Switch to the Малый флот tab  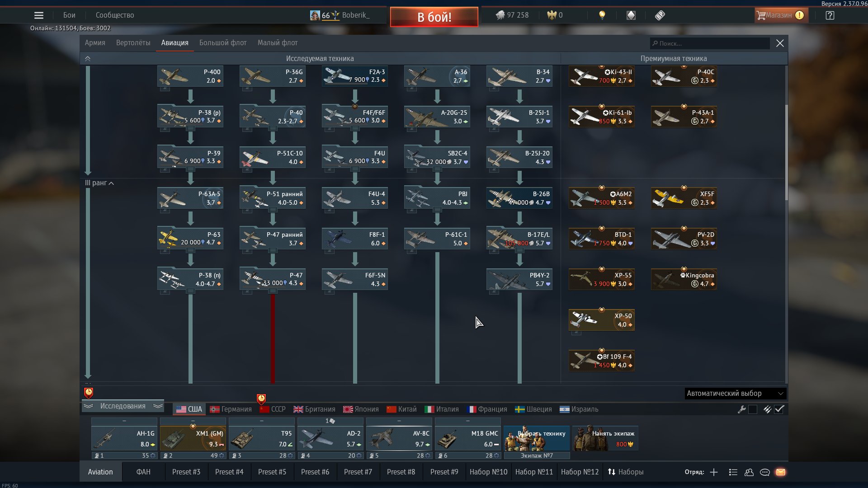pos(278,43)
